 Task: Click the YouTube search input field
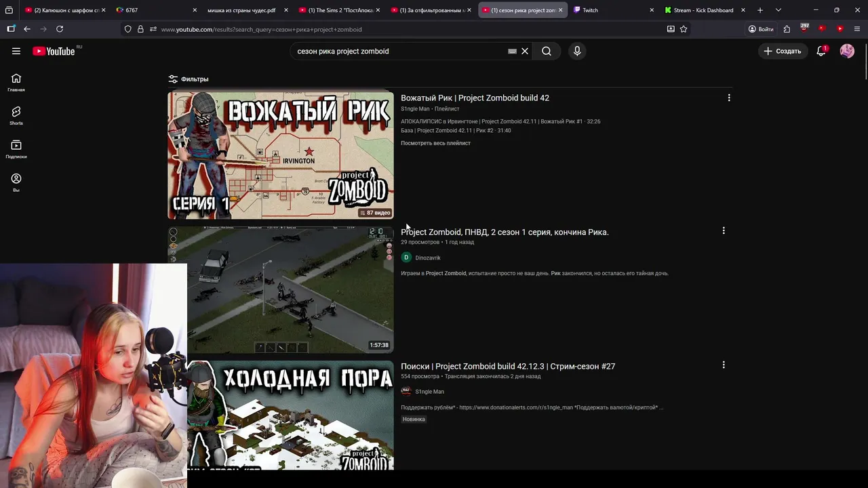[400, 51]
